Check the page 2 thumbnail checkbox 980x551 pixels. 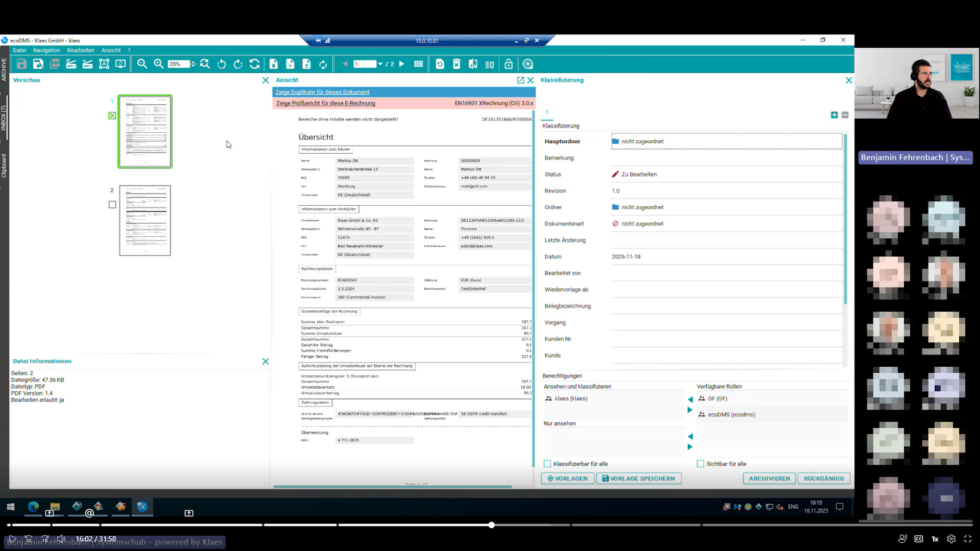click(112, 204)
